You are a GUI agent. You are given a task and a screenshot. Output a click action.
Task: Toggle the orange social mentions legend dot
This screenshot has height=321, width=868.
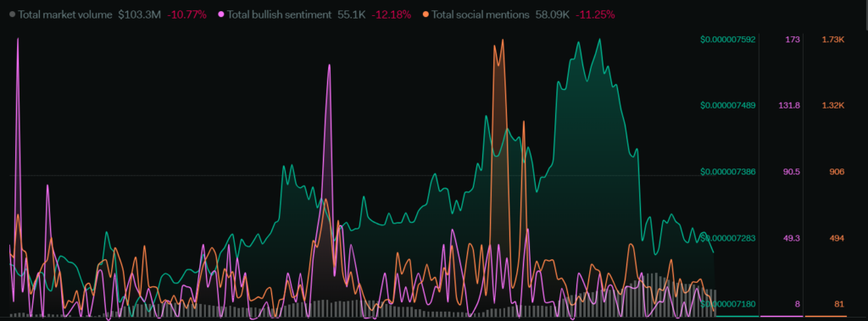tap(426, 15)
